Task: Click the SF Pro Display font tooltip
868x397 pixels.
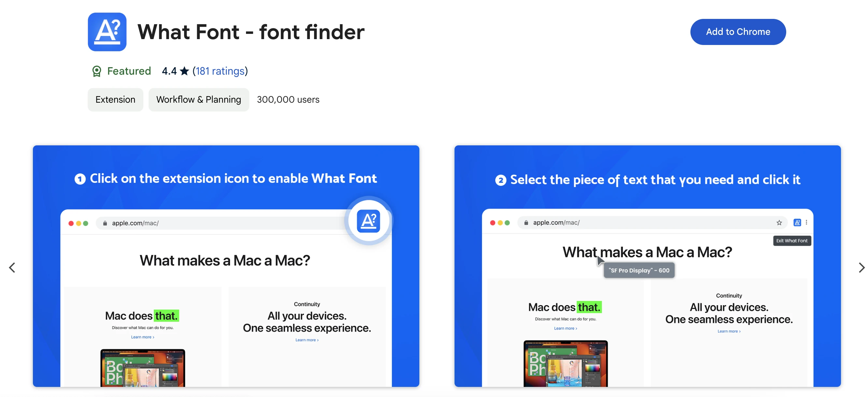Action: tap(639, 270)
